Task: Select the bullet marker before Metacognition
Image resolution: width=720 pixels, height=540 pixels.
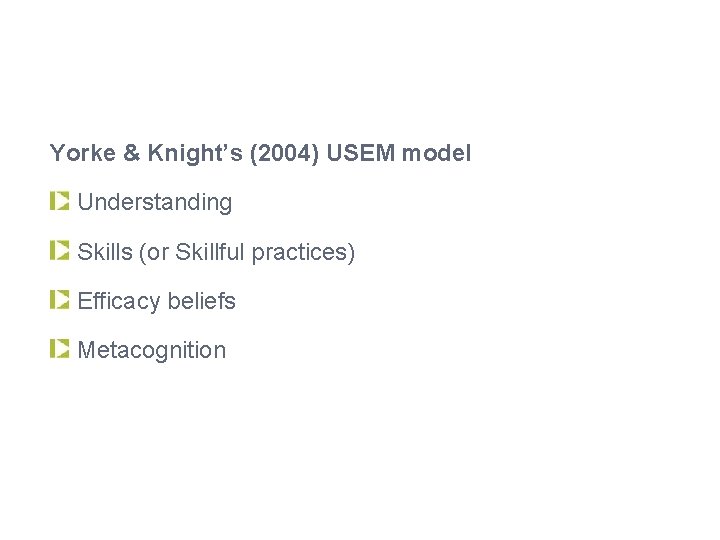Action: 60,349
